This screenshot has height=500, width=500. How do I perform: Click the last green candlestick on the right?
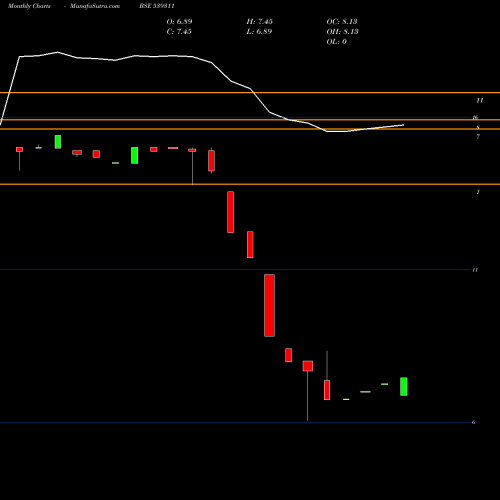tap(404, 387)
